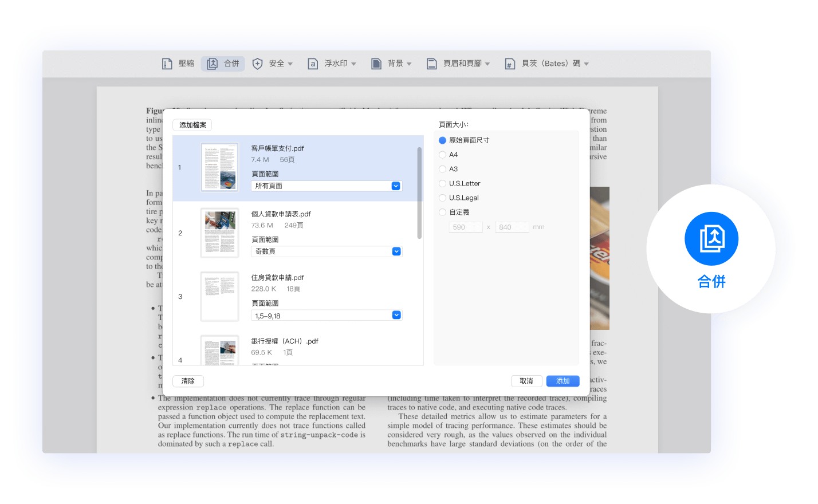The height and width of the screenshot is (504, 818).
Task: Click the Bates number (貝茨碼) icon
Action: (510, 64)
